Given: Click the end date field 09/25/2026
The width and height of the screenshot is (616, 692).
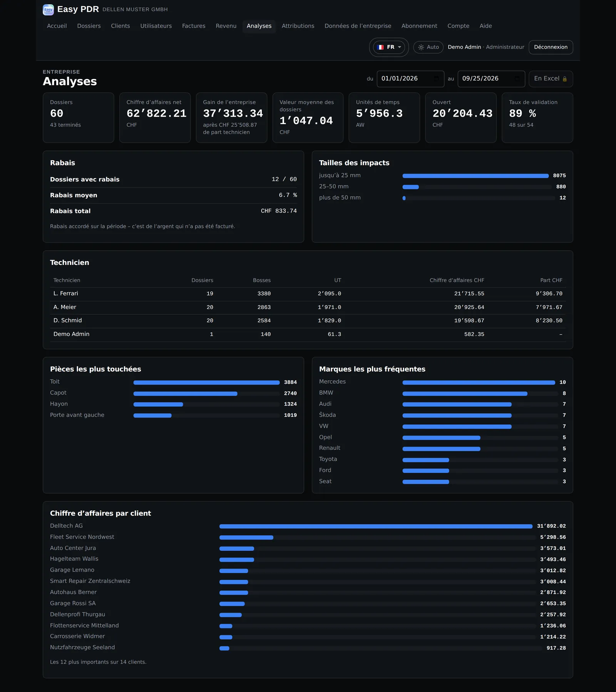Looking at the screenshot, I should pyautogui.click(x=491, y=79).
